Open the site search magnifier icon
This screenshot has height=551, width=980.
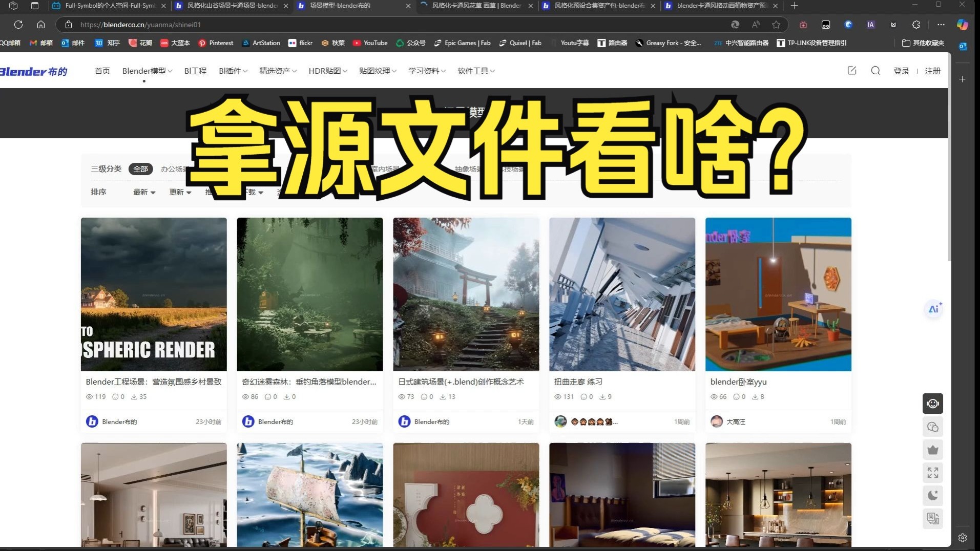coord(875,71)
